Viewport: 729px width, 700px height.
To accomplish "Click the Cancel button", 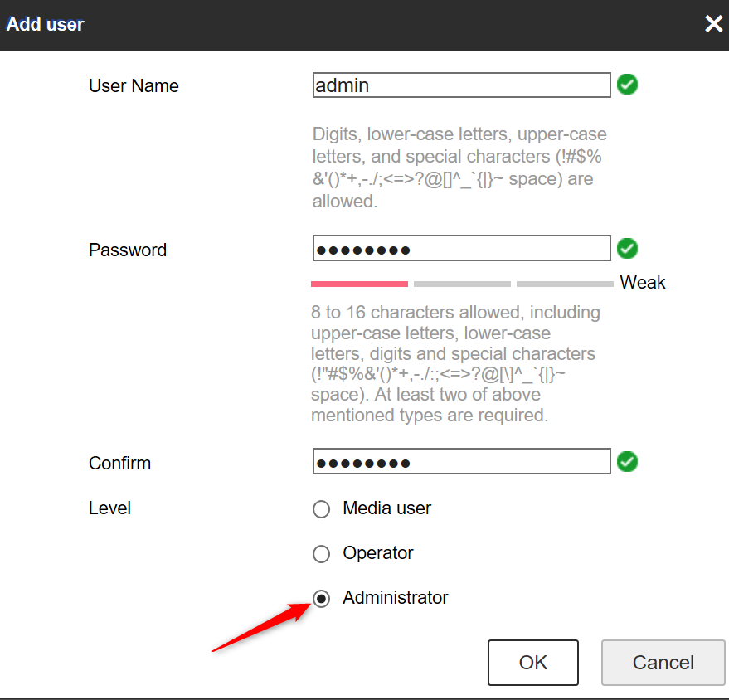I will (x=663, y=662).
